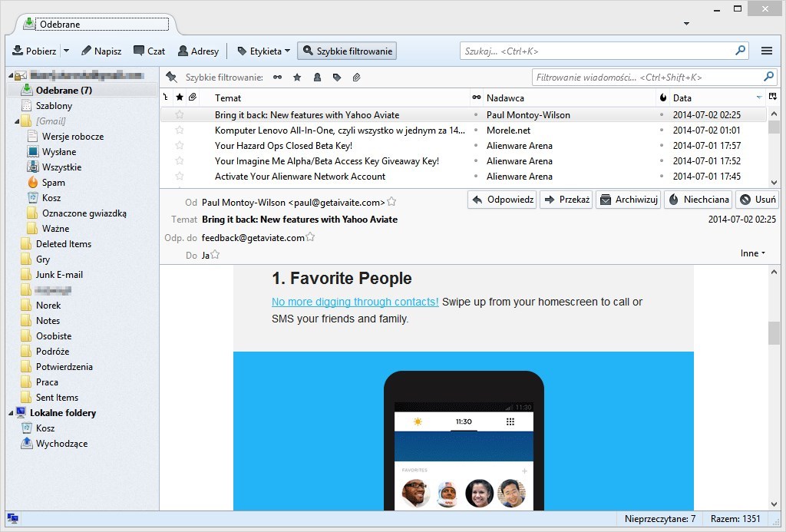Toggle the contacts quick filter icon
The image size is (786, 532).
317,78
